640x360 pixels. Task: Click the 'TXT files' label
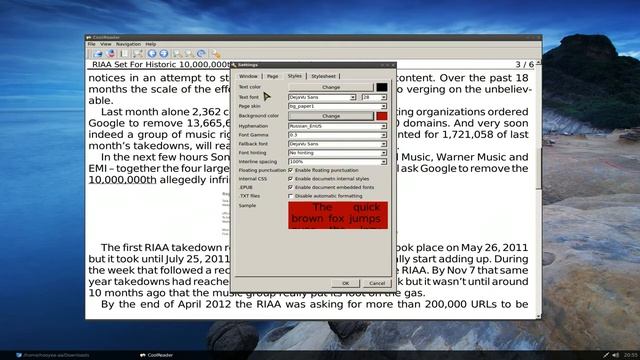pyautogui.click(x=249, y=196)
